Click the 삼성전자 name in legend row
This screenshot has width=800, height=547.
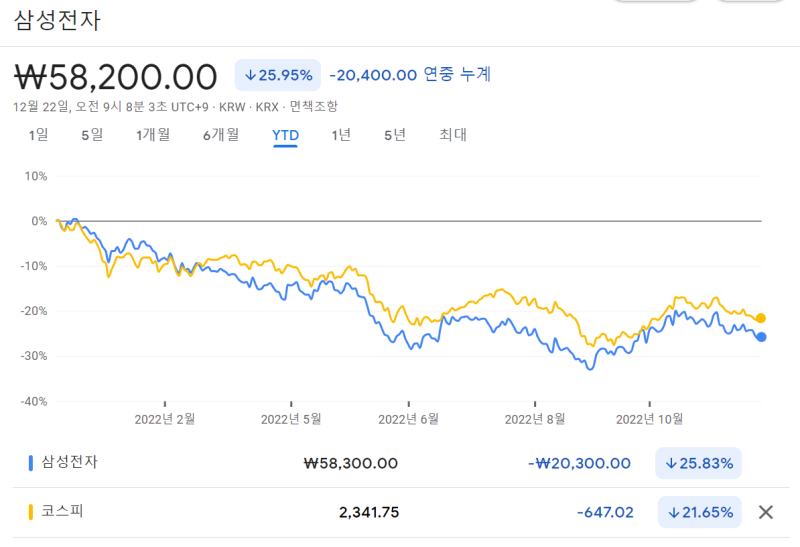70,462
